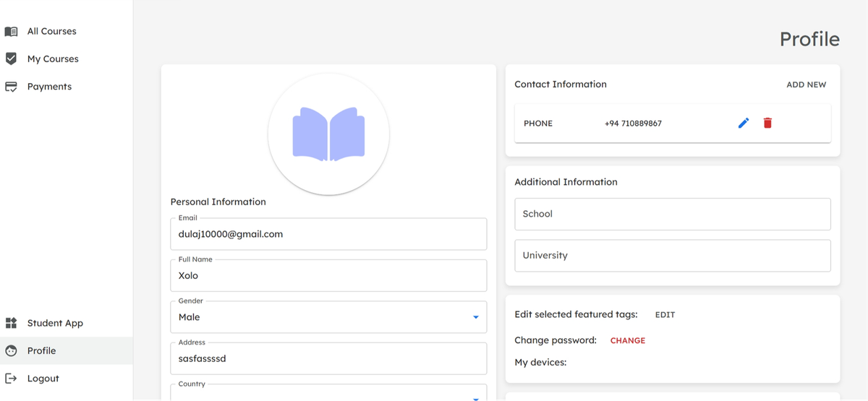Click ADD NEW contact information button
Screen dimensions: 868x401
coord(806,85)
